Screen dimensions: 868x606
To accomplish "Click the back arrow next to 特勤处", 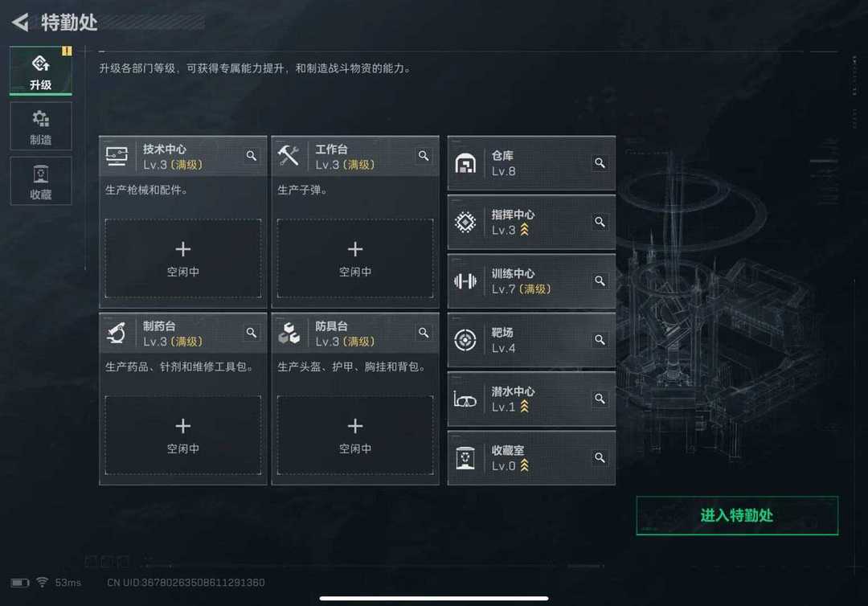I will 20,23.
